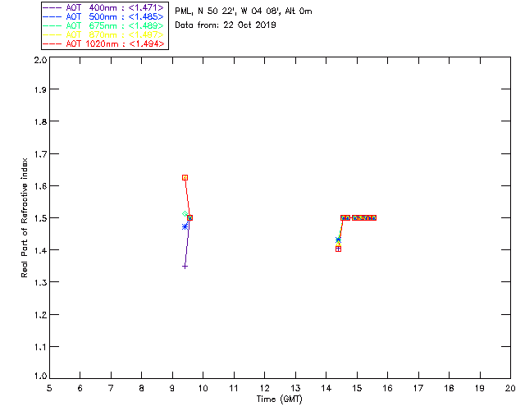Click the x-axis tick label 12
This screenshot has width=525, height=420.
coord(264,388)
